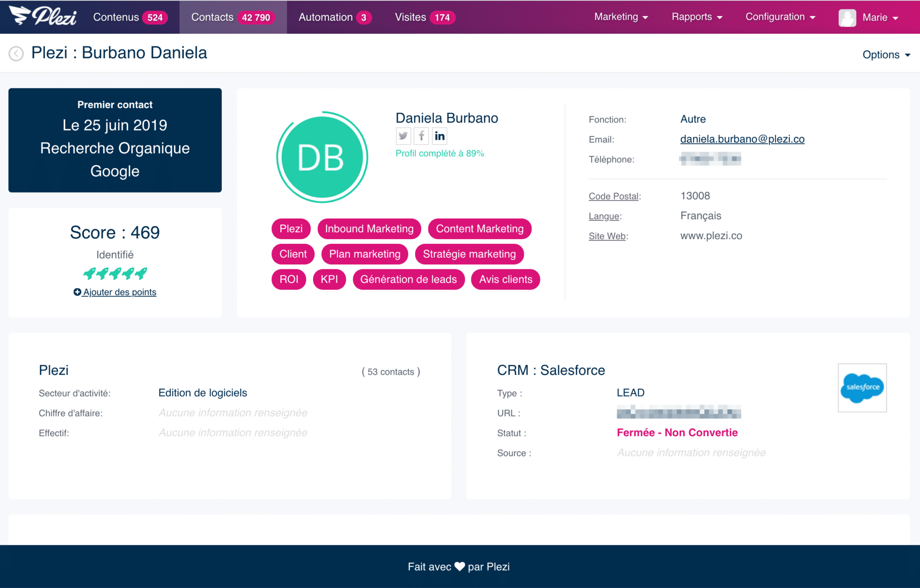Click the blurred Téléphone value
This screenshot has height=588, width=920.
(x=710, y=159)
